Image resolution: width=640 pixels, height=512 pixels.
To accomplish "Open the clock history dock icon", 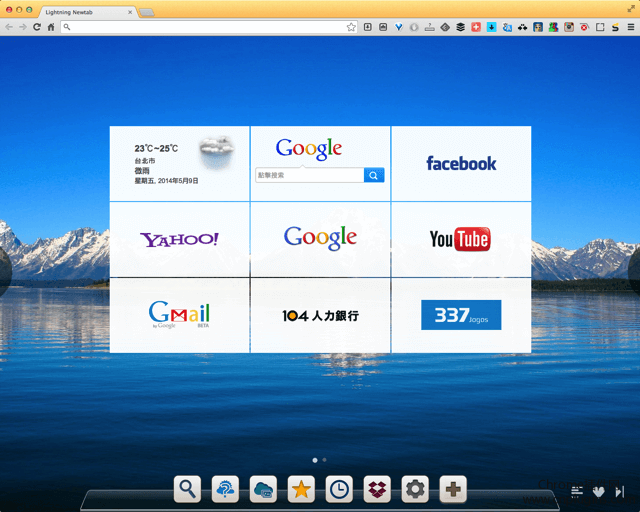I will (339, 489).
